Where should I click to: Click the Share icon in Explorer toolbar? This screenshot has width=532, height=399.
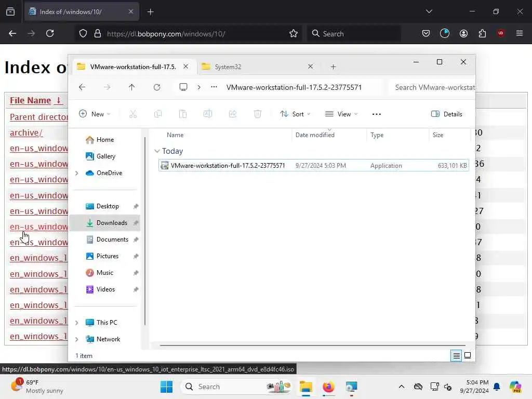coord(233,114)
